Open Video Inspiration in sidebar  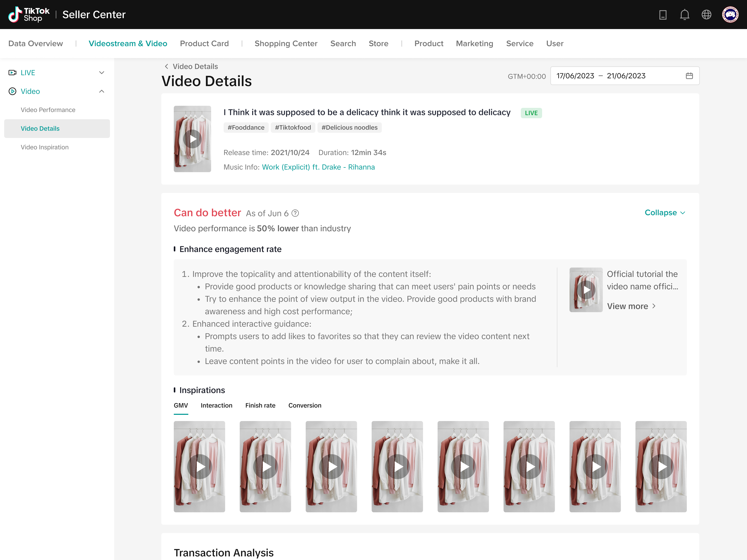click(x=45, y=147)
